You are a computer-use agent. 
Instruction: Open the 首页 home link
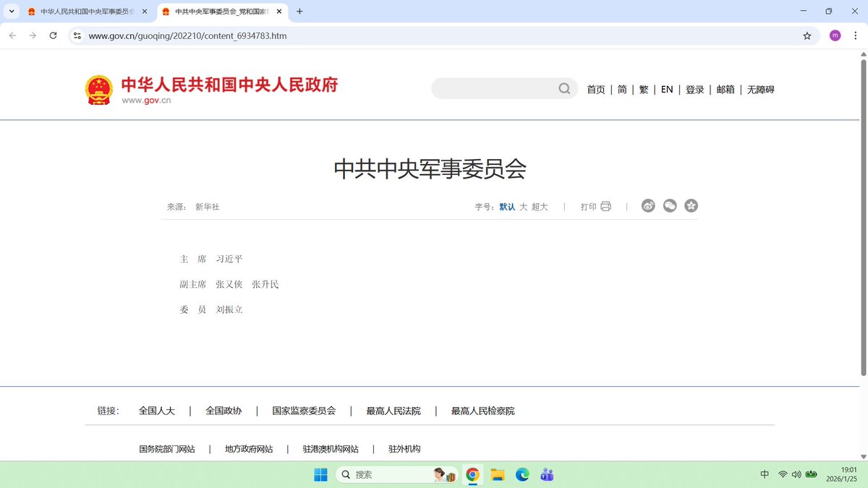point(596,90)
